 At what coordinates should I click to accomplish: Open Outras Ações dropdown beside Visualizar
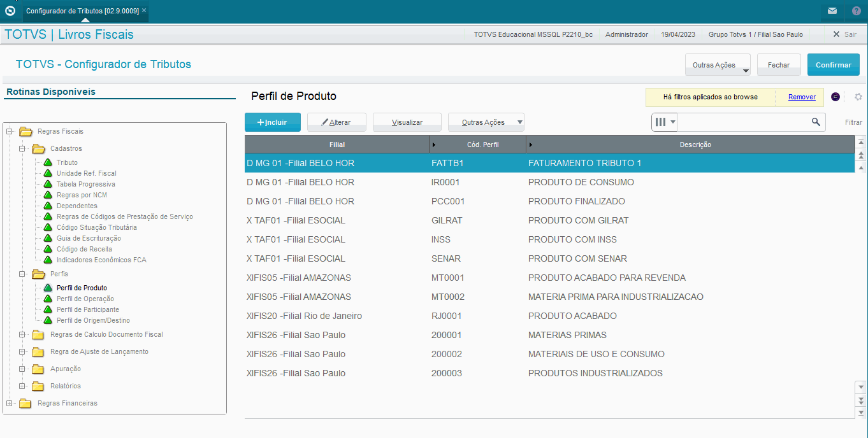coord(486,122)
